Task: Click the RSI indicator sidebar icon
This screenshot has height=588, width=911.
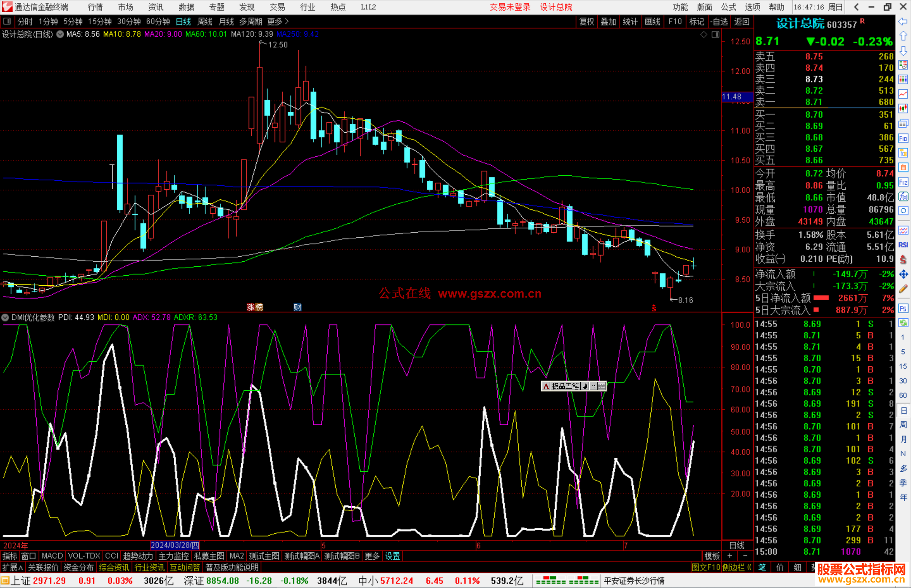Action: 903,245
